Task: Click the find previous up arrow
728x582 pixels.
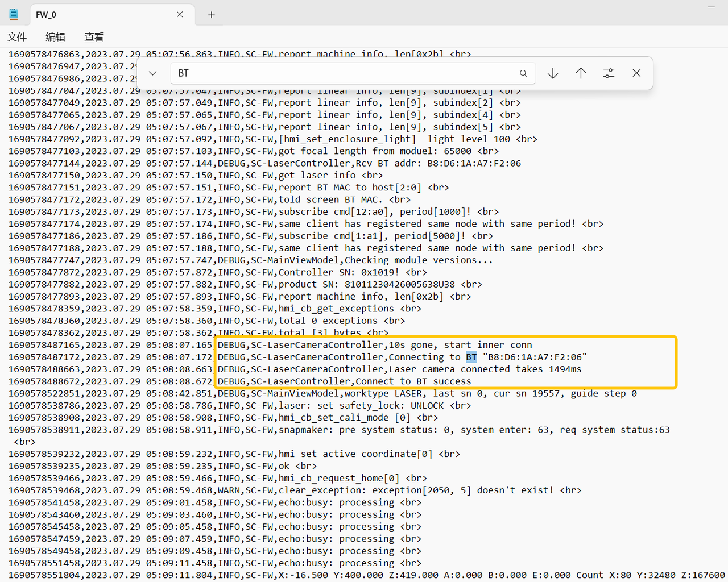Action: click(x=581, y=73)
